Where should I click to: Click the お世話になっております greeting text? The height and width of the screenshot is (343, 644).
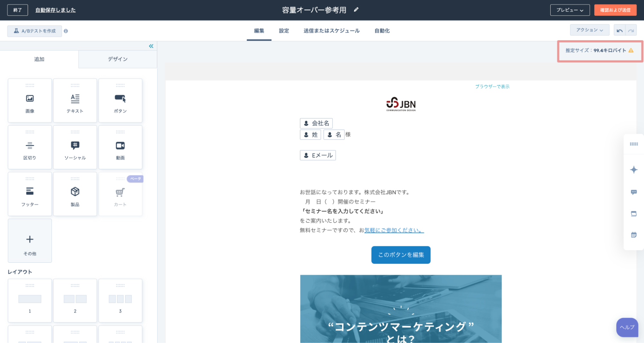355,192
